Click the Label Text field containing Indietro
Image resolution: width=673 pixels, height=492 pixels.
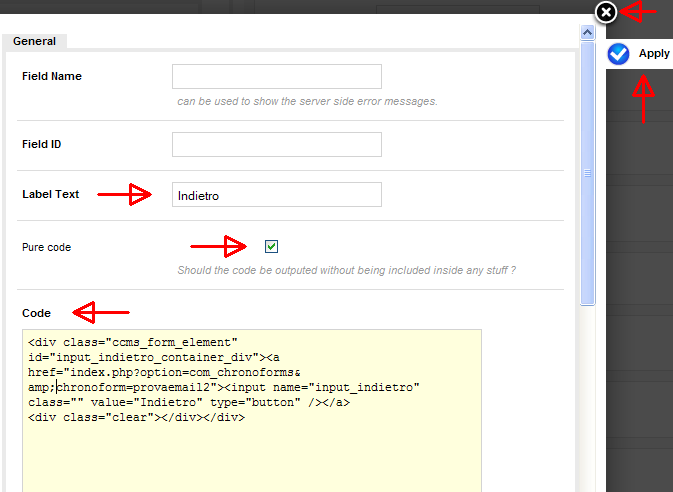(277, 194)
